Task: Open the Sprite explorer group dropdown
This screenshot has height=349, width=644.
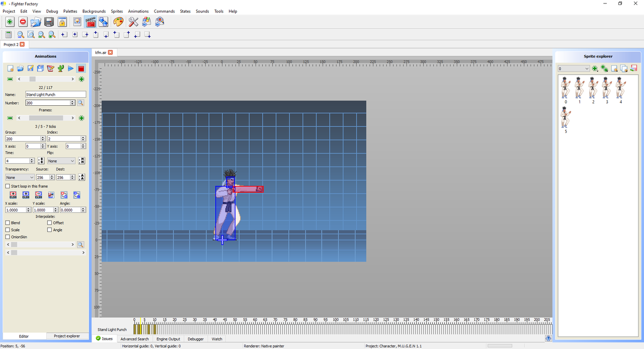Action: (574, 68)
